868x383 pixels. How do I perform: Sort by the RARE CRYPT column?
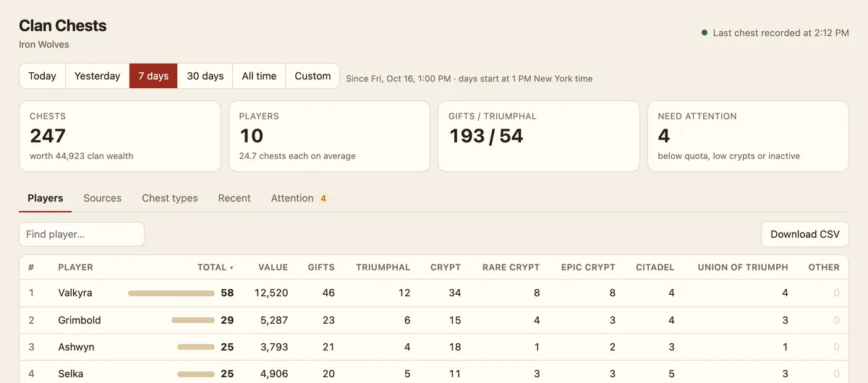point(511,267)
